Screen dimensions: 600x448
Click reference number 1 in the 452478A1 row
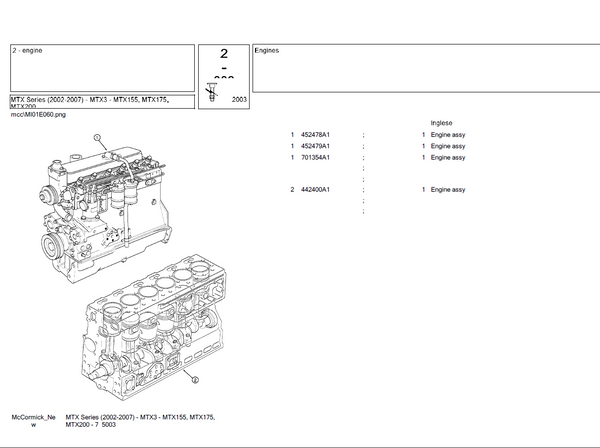pyautogui.click(x=292, y=135)
